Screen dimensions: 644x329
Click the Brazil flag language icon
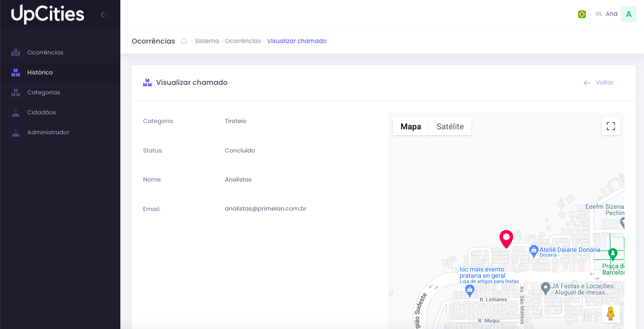tap(582, 14)
